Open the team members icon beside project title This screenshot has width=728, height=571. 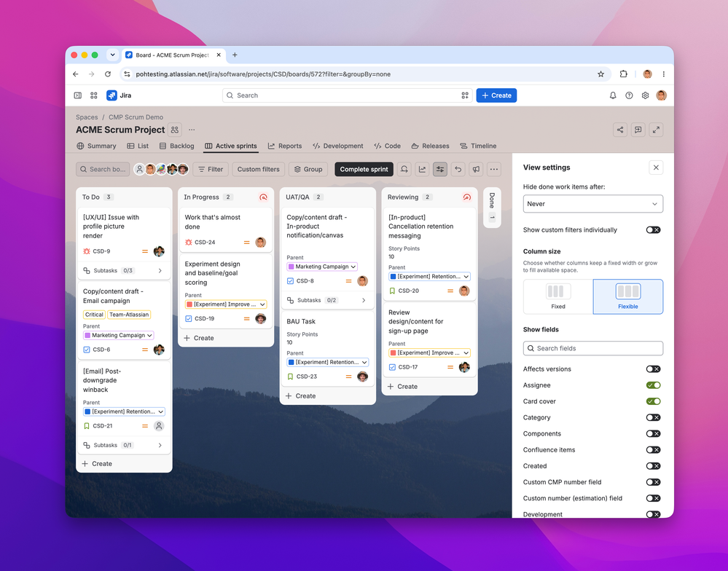(x=175, y=130)
